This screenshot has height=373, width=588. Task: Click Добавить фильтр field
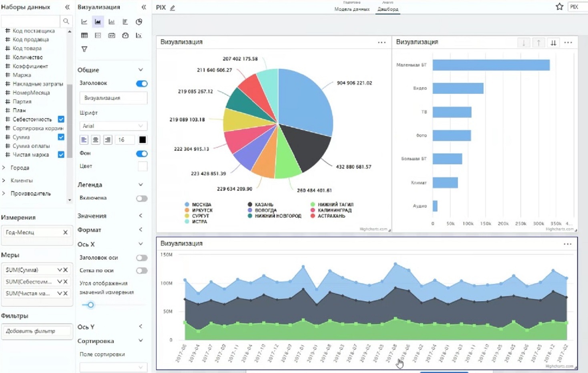point(37,331)
